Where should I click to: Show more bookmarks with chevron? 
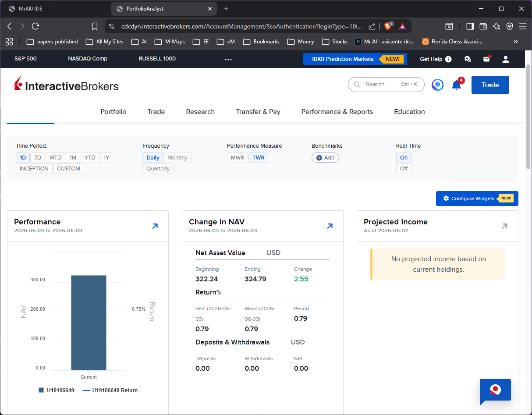(515, 42)
